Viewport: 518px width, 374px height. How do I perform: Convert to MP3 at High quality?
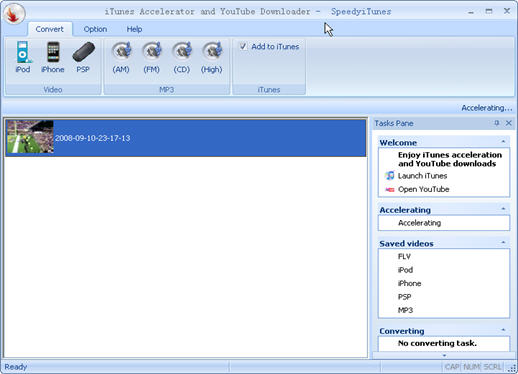coord(212,57)
